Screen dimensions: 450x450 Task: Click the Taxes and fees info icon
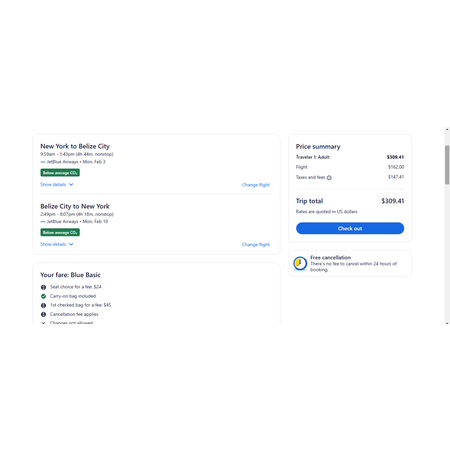coord(329,178)
